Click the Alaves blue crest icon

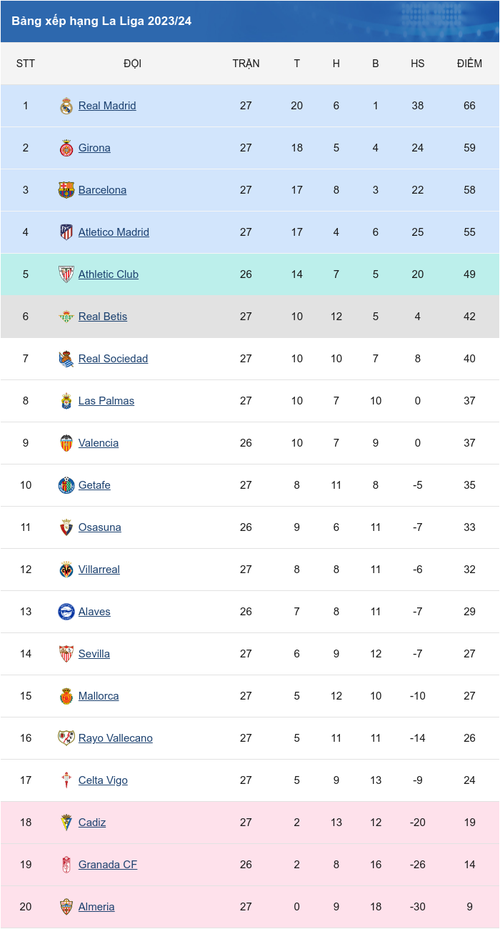66,612
